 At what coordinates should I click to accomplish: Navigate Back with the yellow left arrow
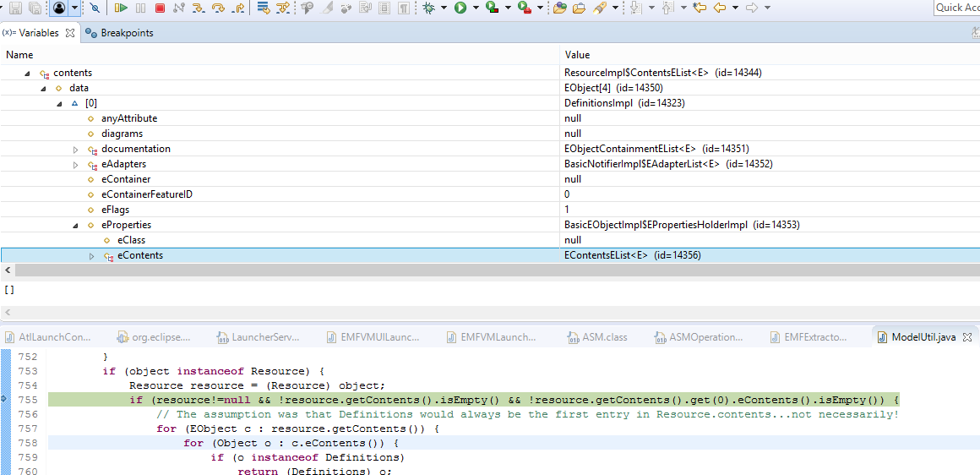tap(720, 8)
